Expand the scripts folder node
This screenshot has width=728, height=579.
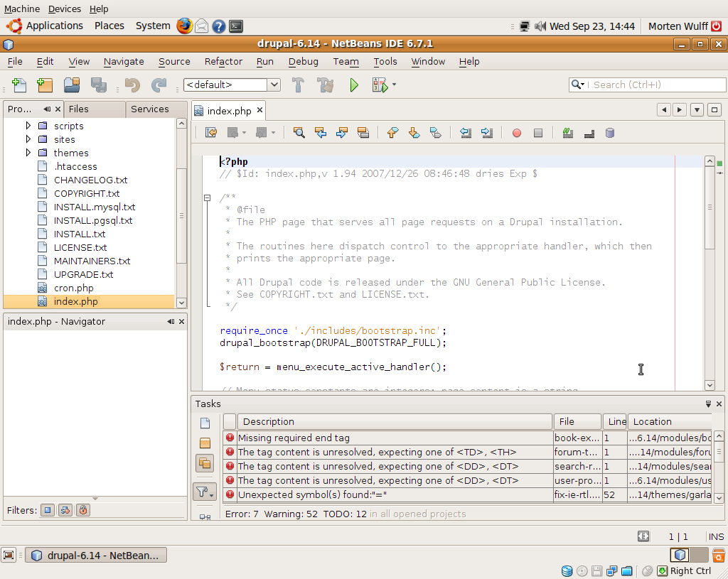point(28,125)
